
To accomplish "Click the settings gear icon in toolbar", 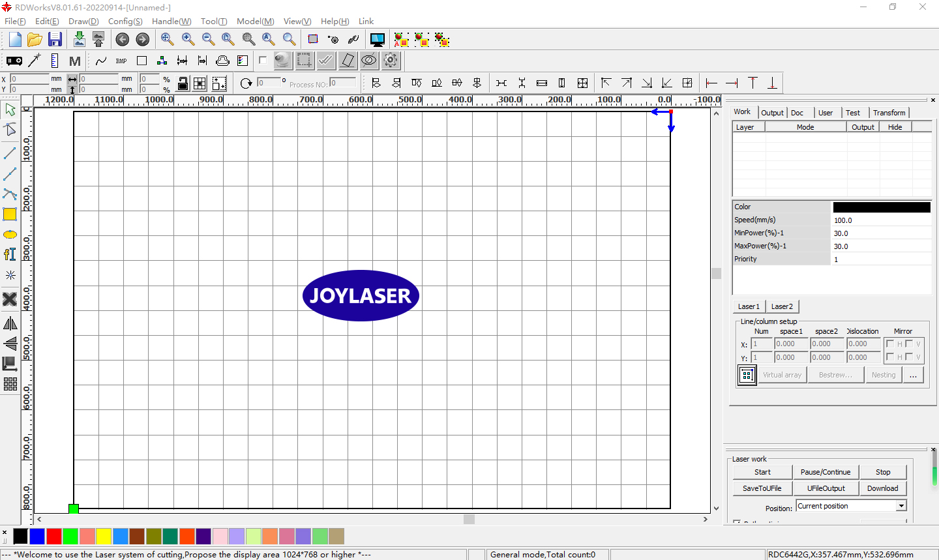I will point(391,61).
